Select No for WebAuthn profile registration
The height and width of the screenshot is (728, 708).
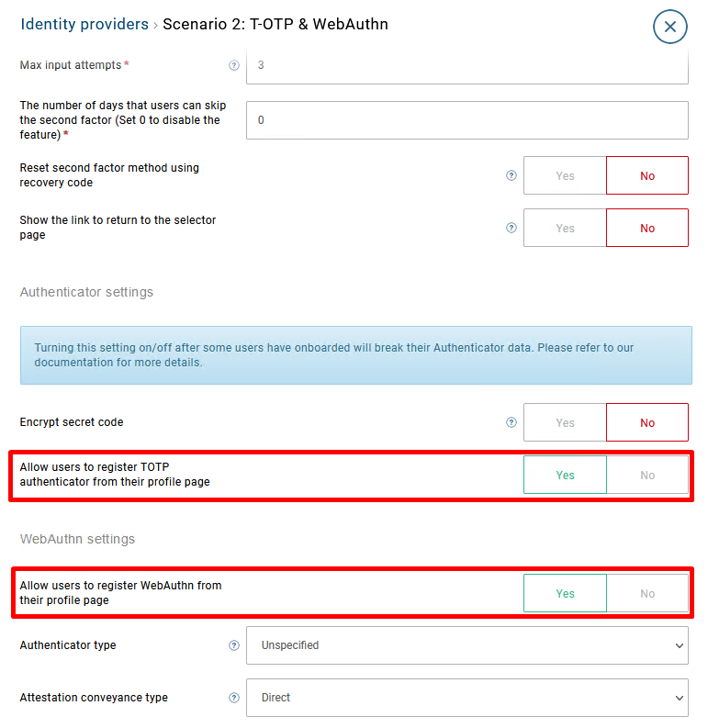647,593
